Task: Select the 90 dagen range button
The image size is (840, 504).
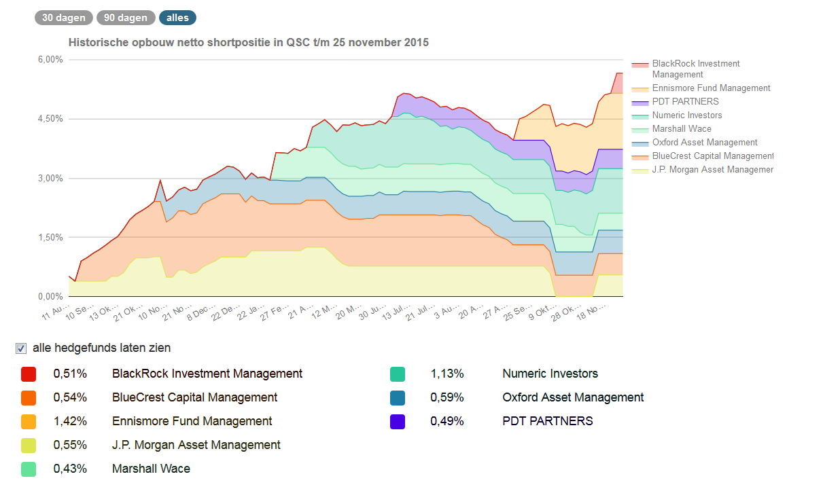Action: coord(126,18)
